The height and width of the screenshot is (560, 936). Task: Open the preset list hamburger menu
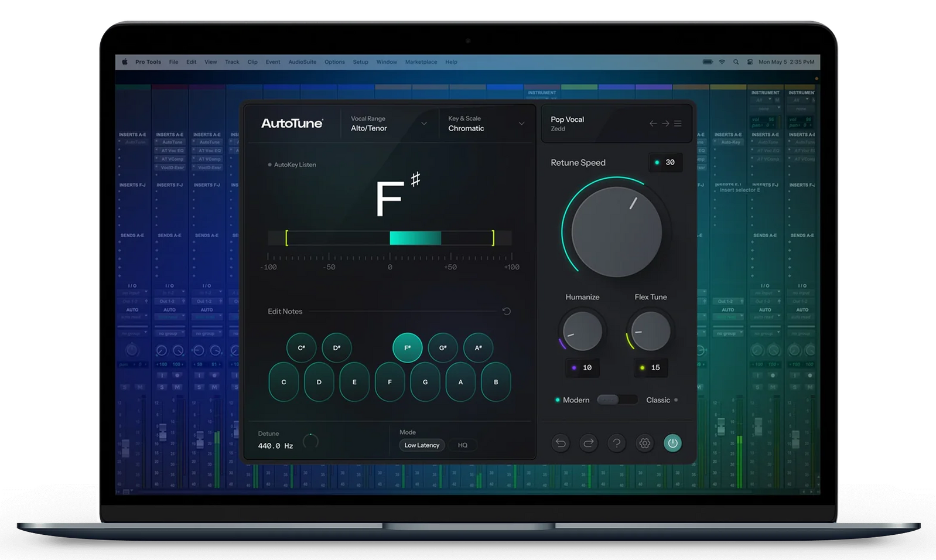pyautogui.click(x=678, y=124)
